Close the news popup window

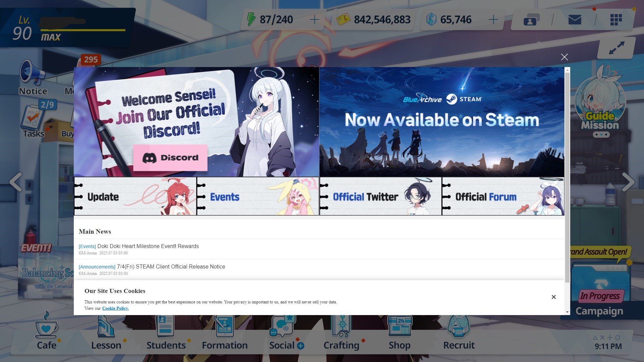click(564, 57)
